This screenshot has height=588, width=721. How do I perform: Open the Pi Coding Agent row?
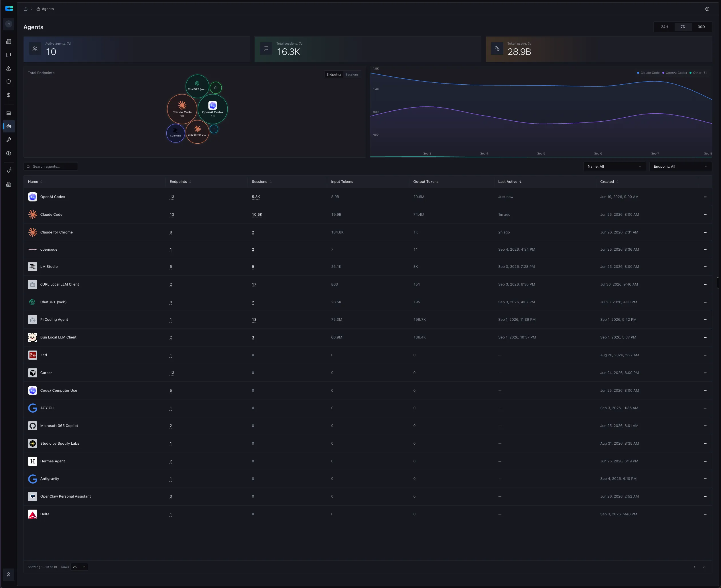point(368,320)
